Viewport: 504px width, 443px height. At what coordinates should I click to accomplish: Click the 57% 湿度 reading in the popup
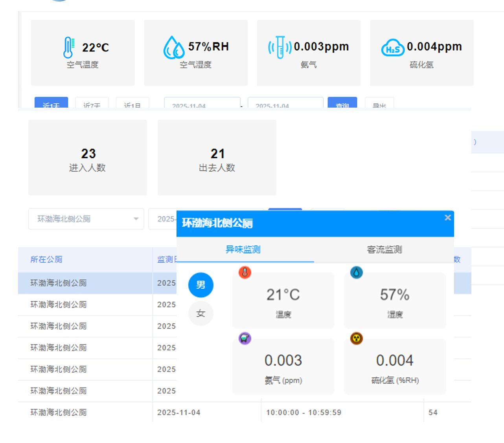(395, 295)
